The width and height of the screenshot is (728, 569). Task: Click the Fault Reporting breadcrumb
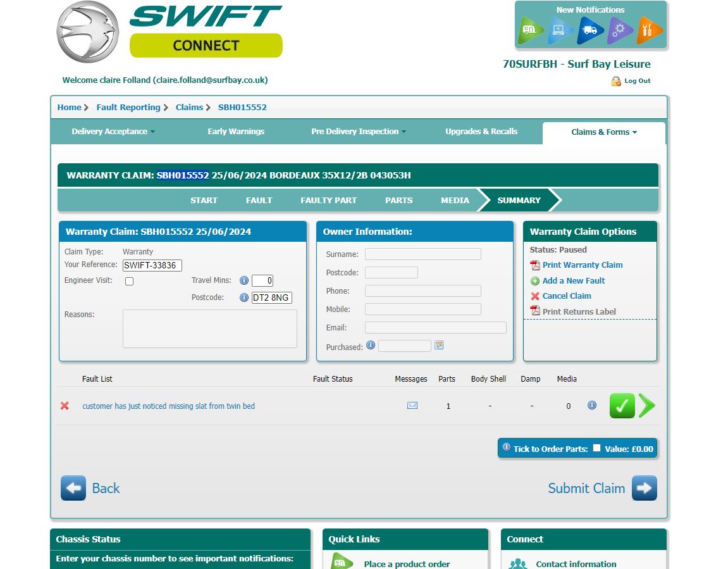click(128, 108)
